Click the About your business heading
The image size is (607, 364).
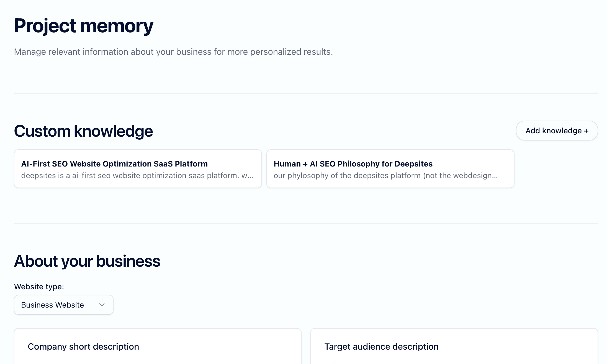point(87,261)
